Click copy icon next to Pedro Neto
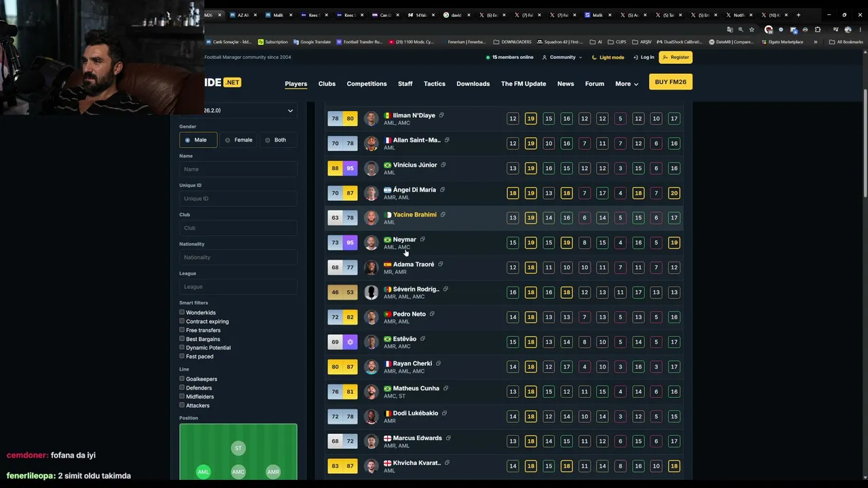Screen dimensions: 868x488 tap(432, 314)
